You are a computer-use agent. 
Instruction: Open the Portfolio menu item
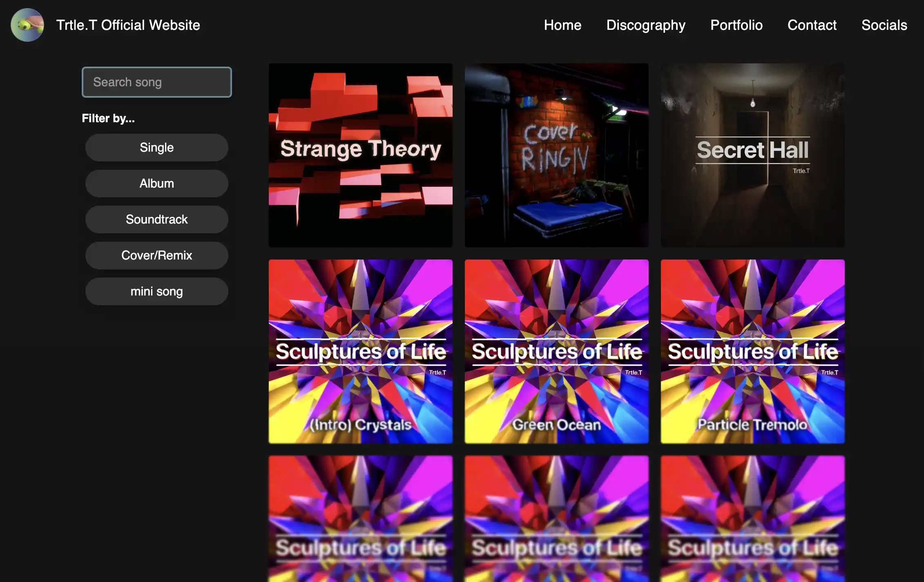[x=737, y=25]
